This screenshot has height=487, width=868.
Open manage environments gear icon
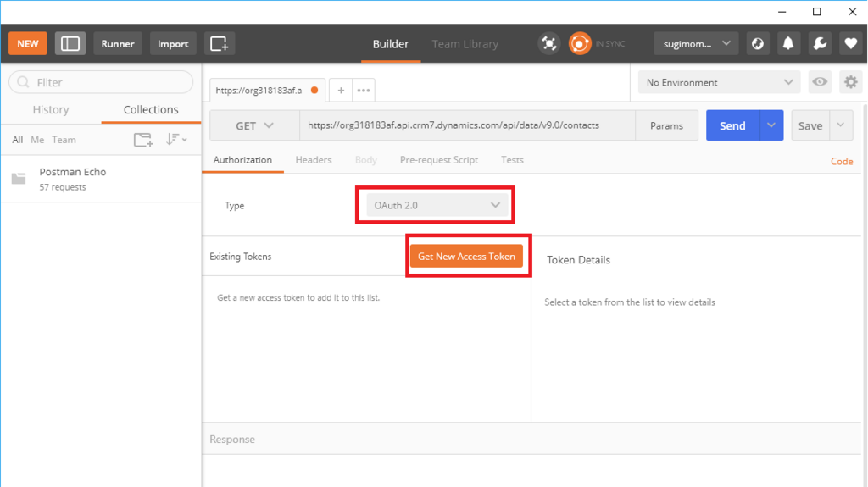851,82
